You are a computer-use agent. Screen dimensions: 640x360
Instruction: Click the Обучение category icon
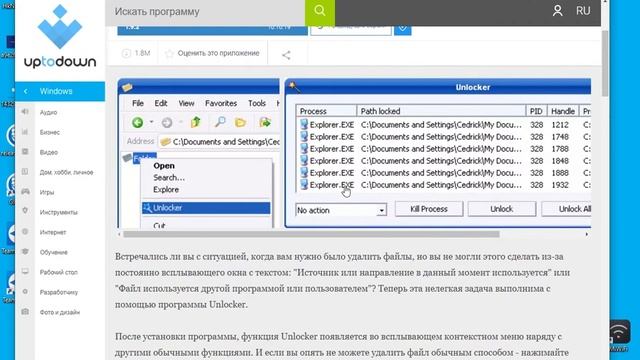pos(25,251)
